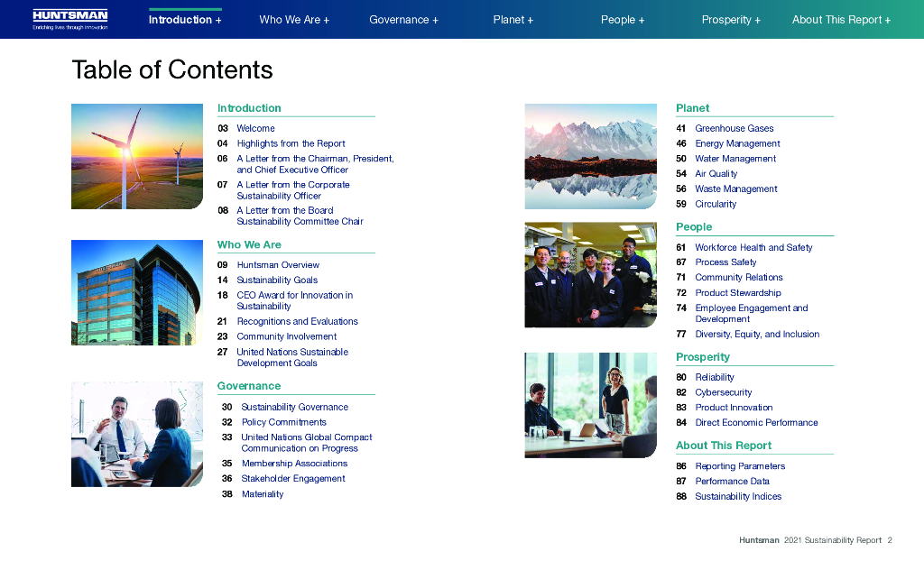Click the Huntsman logo
The image size is (924, 561).
[x=70, y=20]
